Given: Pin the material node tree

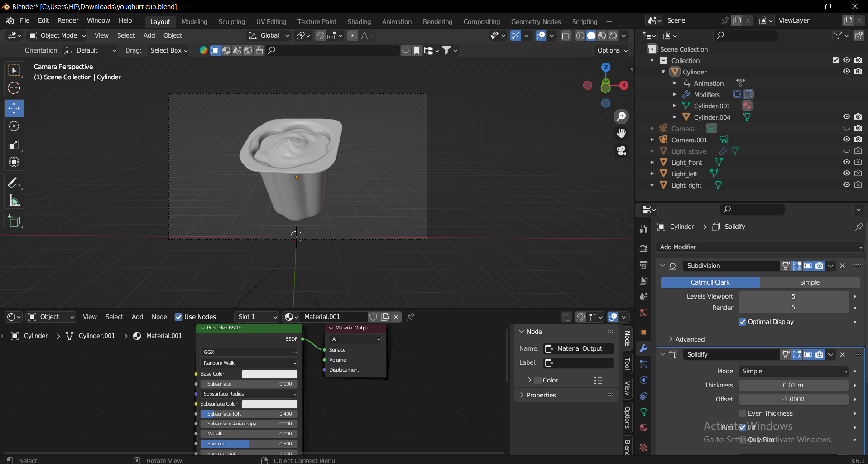Looking at the screenshot, I should click(x=411, y=317).
